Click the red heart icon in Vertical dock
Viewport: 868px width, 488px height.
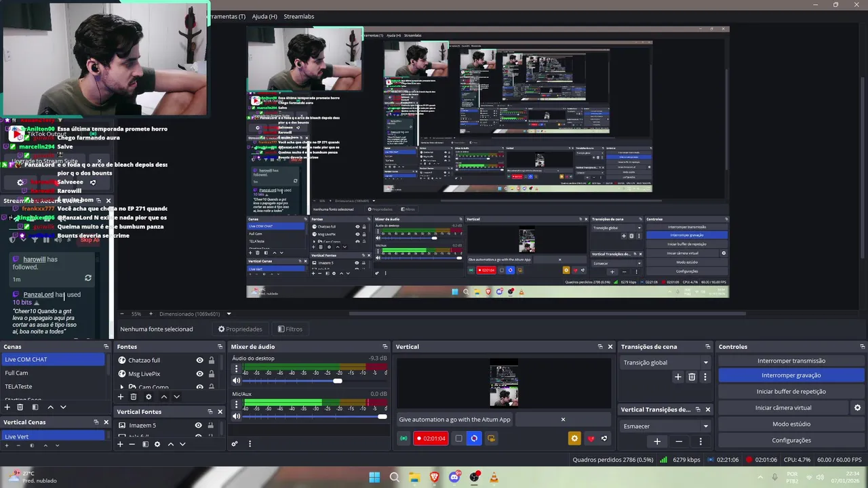coord(591,439)
